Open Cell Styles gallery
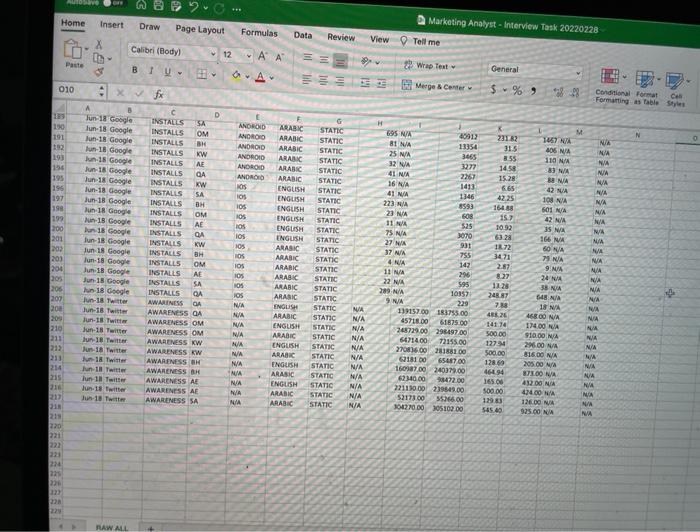The height and width of the screenshot is (532, 700). tap(676, 90)
